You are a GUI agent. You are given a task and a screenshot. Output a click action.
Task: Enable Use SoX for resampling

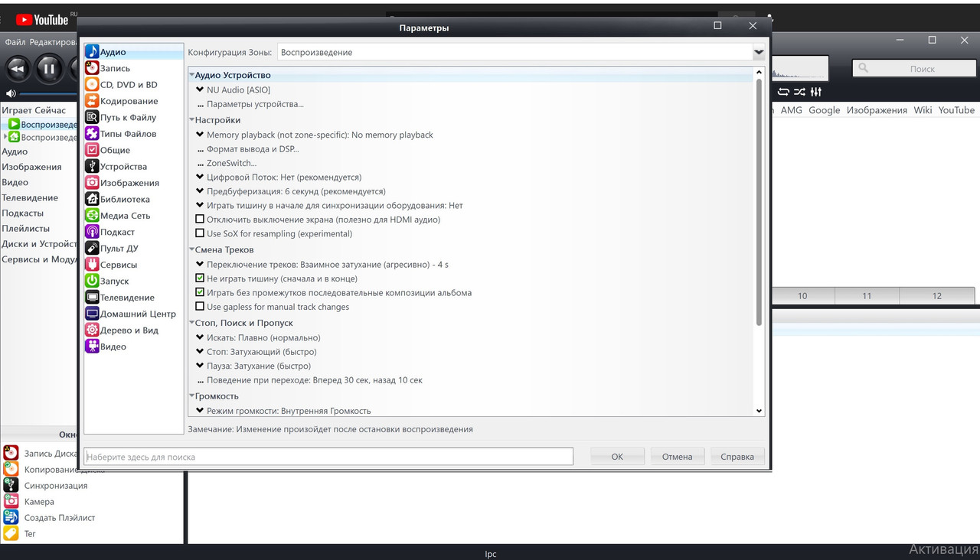200,233
